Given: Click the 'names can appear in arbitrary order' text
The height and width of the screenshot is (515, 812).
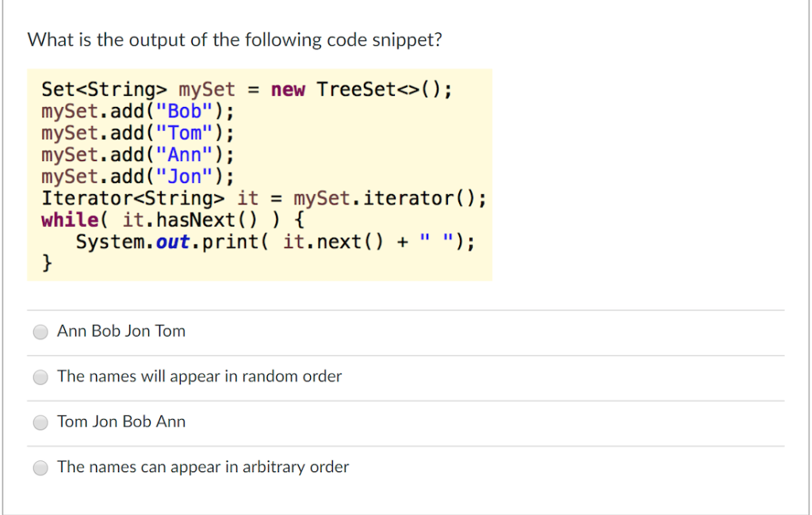Looking at the screenshot, I should 202,467.
